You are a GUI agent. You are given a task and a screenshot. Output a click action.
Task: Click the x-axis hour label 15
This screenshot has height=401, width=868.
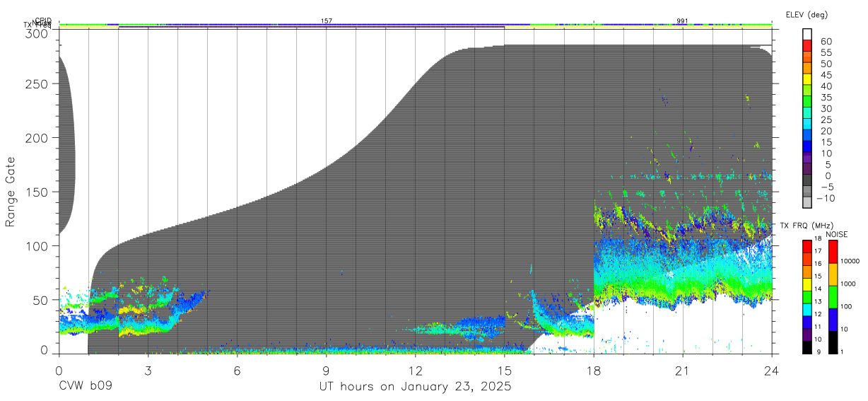(x=504, y=371)
